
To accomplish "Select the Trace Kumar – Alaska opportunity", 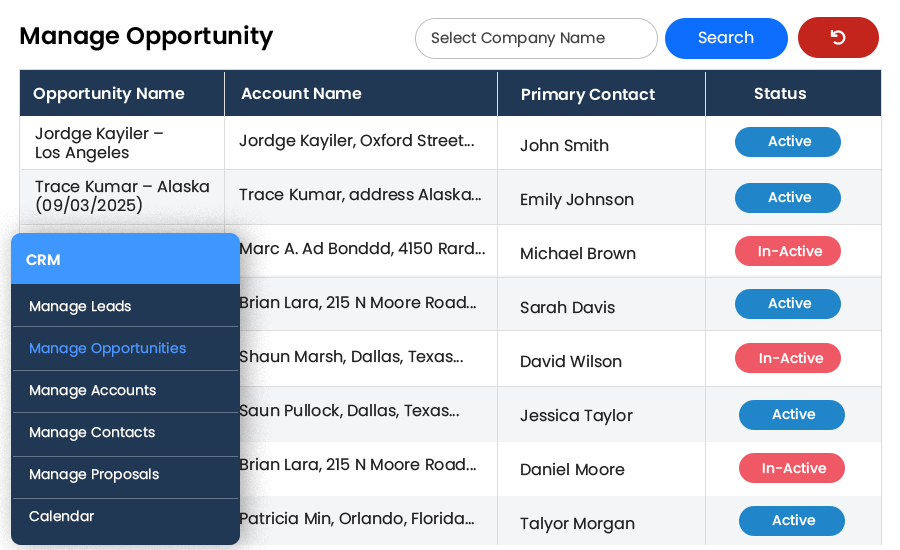I will [122, 196].
